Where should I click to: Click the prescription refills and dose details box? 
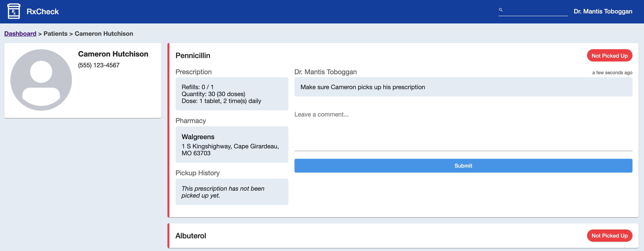(x=232, y=94)
